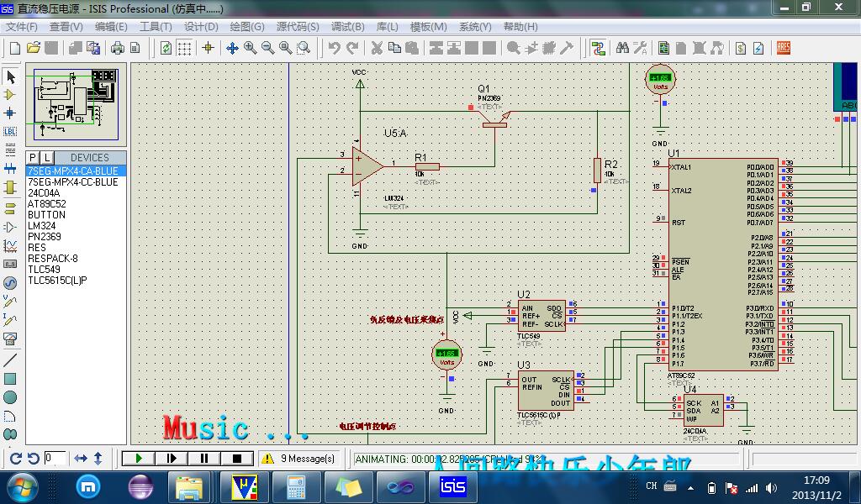Click the Pick devices P button
Image resolution: width=861 pixels, height=504 pixels.
pos(33,157)
